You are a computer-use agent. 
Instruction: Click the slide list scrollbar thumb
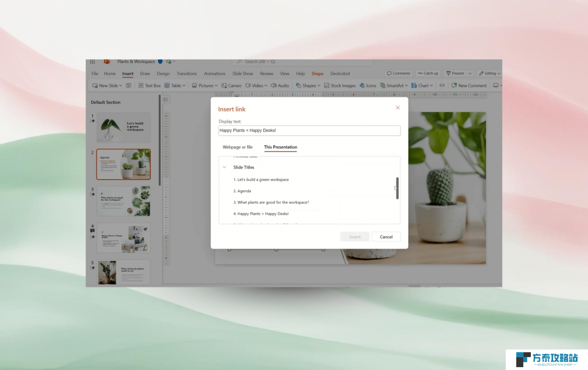click(397, 188)
